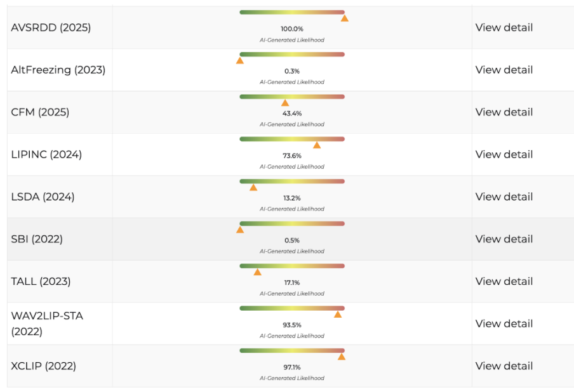
Task: Open View detail for AltFreezing (2023)
Action: coord(504,70)
